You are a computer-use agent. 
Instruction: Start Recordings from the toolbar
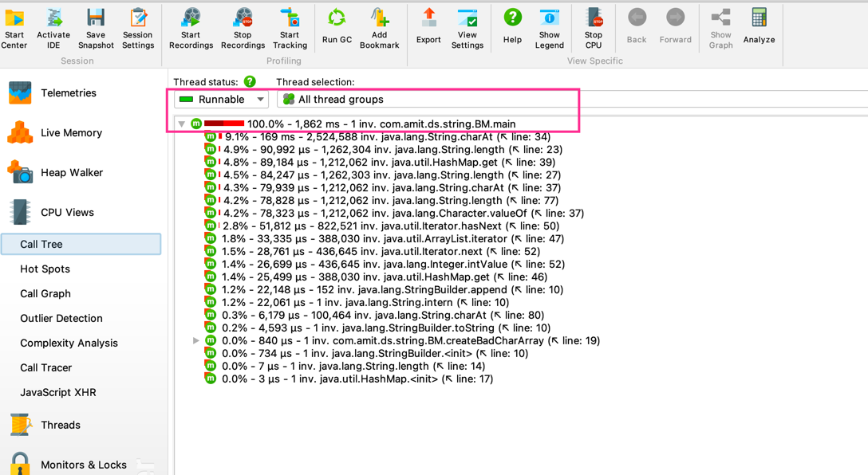pos(191,29)
